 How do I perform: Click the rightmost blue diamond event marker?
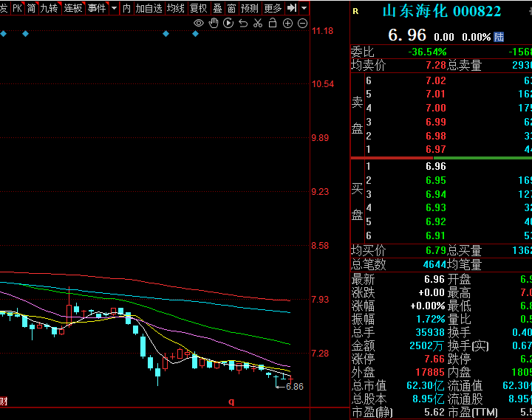pos(195,33)
